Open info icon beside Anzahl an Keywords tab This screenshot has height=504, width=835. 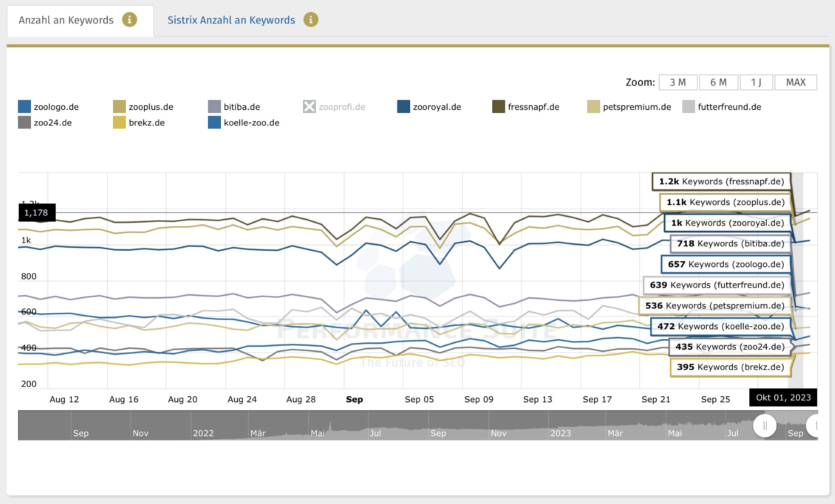[129, 20]
